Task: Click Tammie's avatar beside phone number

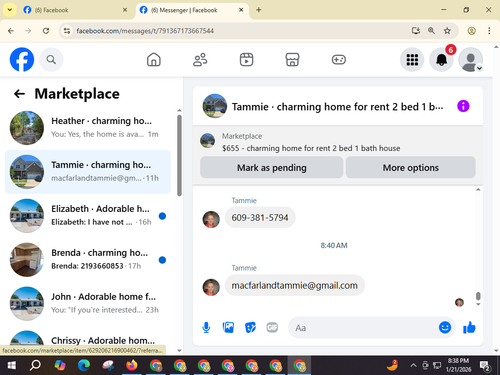Action: coord(211,219)
